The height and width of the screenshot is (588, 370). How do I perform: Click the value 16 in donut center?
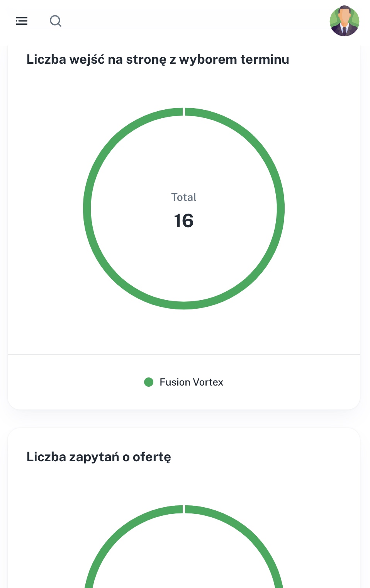[184, 221]
